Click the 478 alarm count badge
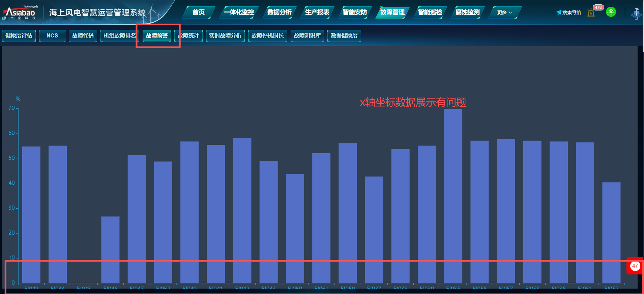Viewport: 644px width, 294px height. 598,7
